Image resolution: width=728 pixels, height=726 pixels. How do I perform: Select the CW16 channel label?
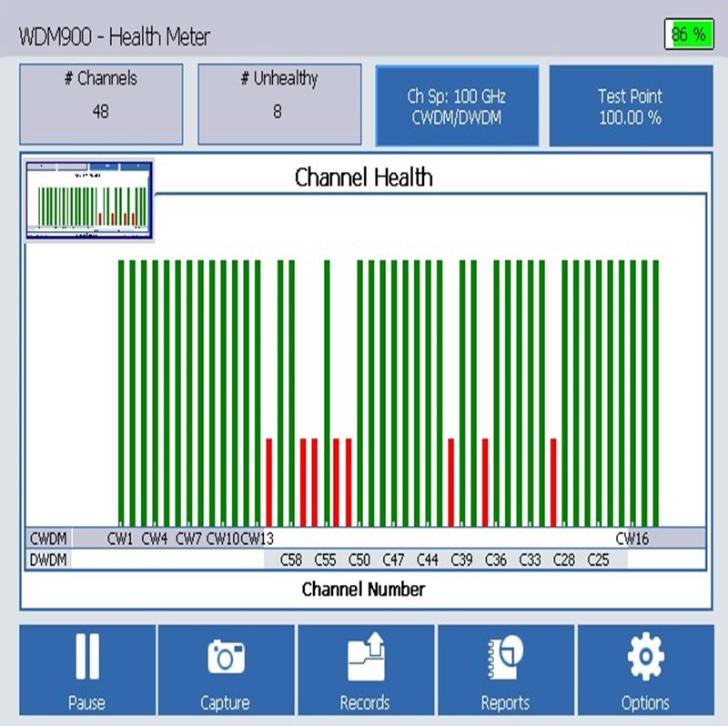pyautogui.click(x=632, y=539)
